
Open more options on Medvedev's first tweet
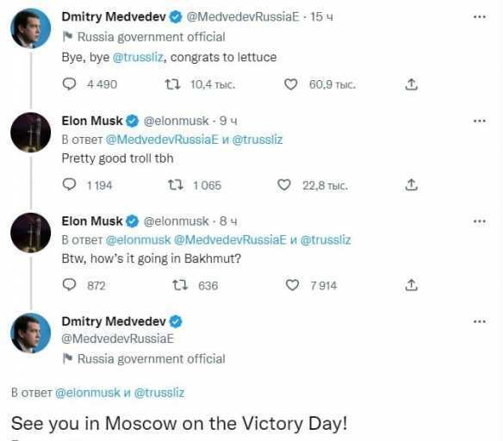(480, 16)
